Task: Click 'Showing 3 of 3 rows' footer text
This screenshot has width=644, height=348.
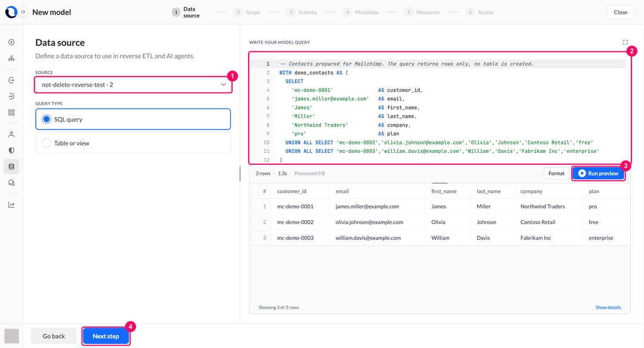Action: (x=279, y=307)
